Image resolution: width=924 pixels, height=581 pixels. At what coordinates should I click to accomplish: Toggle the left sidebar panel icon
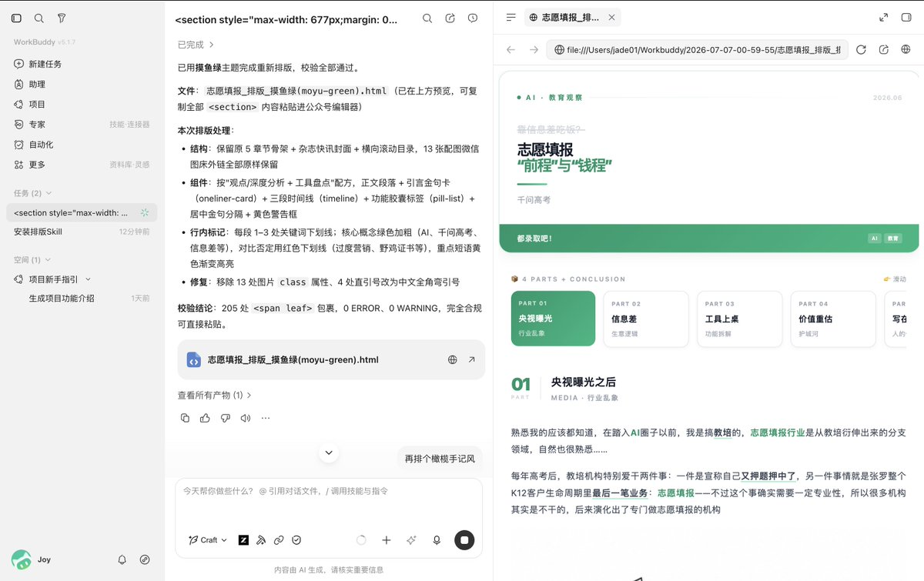click(17, 18)
